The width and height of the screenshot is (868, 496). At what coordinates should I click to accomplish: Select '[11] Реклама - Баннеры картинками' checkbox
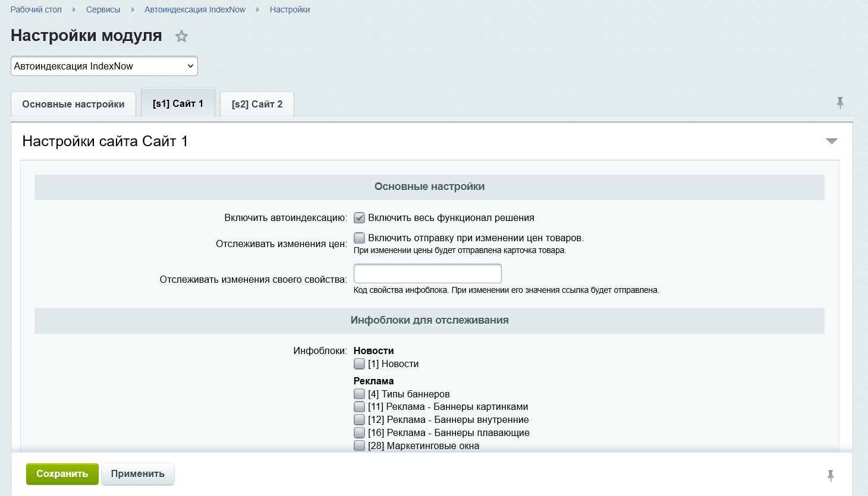point(359,406)
